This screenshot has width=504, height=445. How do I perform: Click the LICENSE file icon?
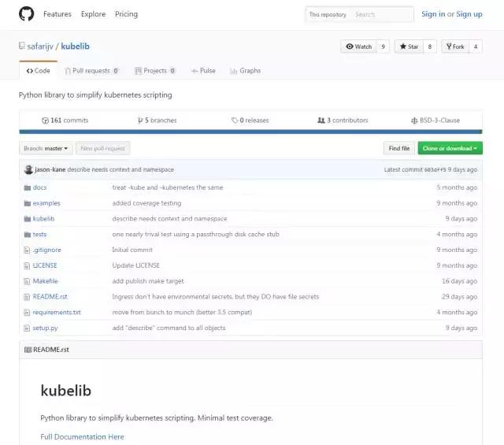27,265
